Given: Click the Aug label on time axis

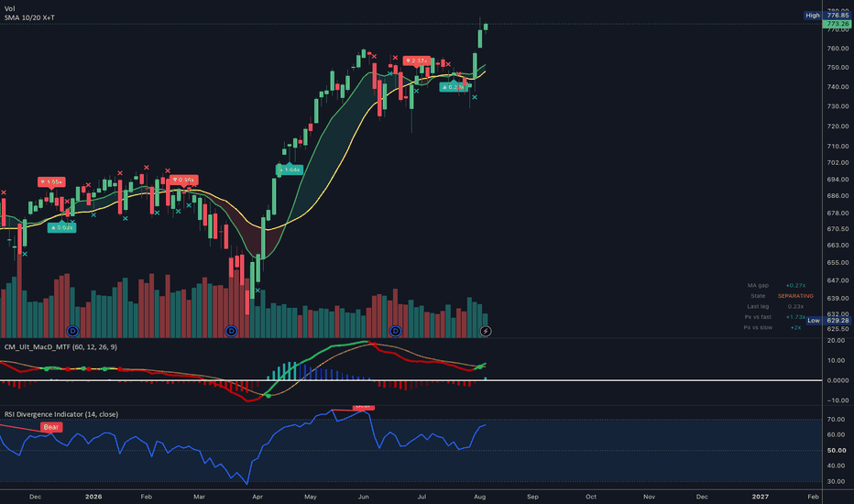Looking at the screenshot, I should 480,497.
